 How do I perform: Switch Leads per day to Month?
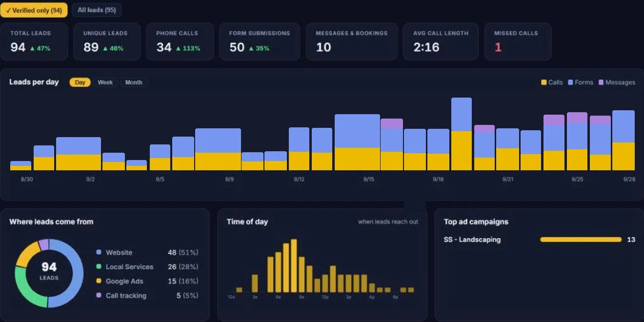point(134,82)
